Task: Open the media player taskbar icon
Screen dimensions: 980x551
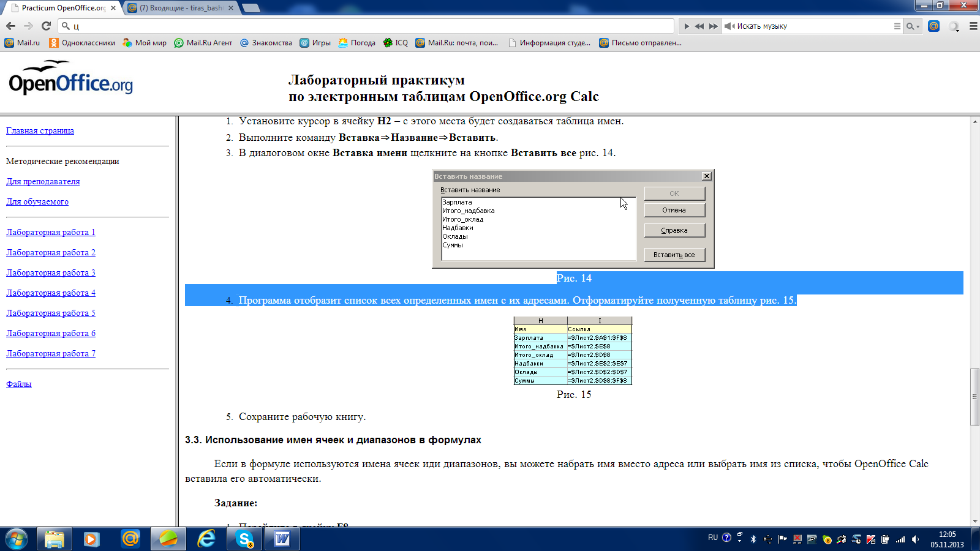Action: (92, 539)
